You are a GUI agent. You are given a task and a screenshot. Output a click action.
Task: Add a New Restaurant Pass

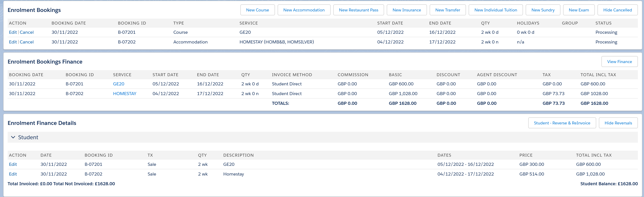[x=358, y=10]
